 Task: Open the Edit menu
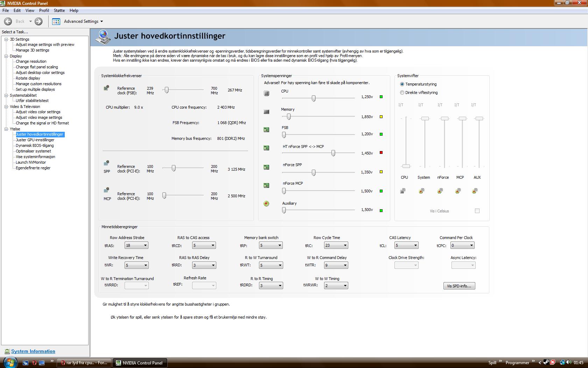tap(17, 11)
